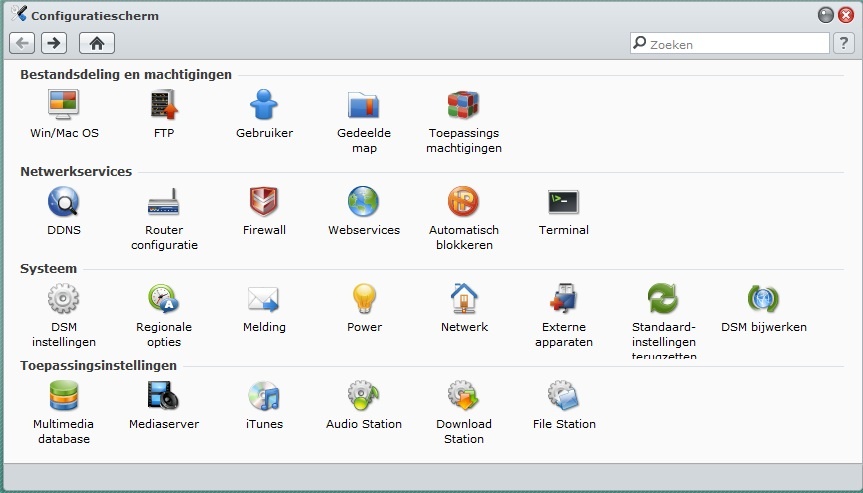
Task: Click the Bestandsdeling en machtigingen heading
Action: [126, 75]
